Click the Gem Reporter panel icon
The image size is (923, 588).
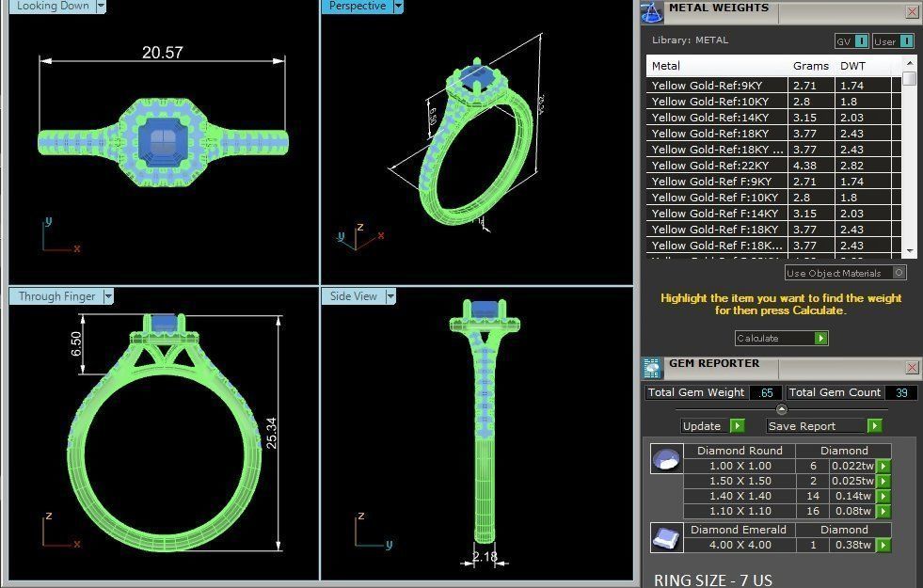652,368
